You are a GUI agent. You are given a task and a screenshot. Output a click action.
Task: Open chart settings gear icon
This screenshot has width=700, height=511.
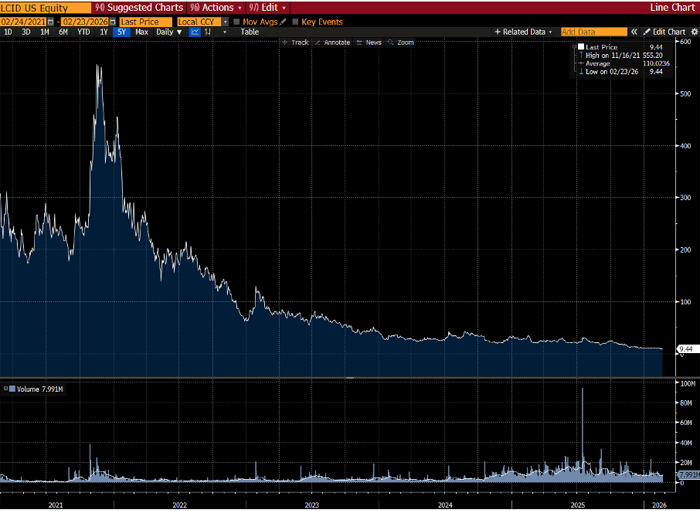694,32
